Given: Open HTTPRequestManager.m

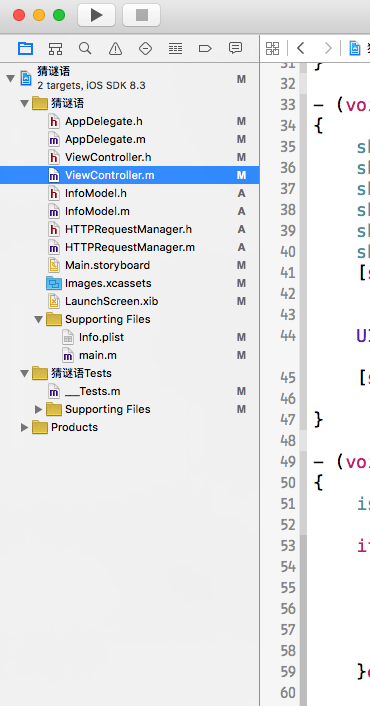Looking at the screenshot, I should coord(130,247).
